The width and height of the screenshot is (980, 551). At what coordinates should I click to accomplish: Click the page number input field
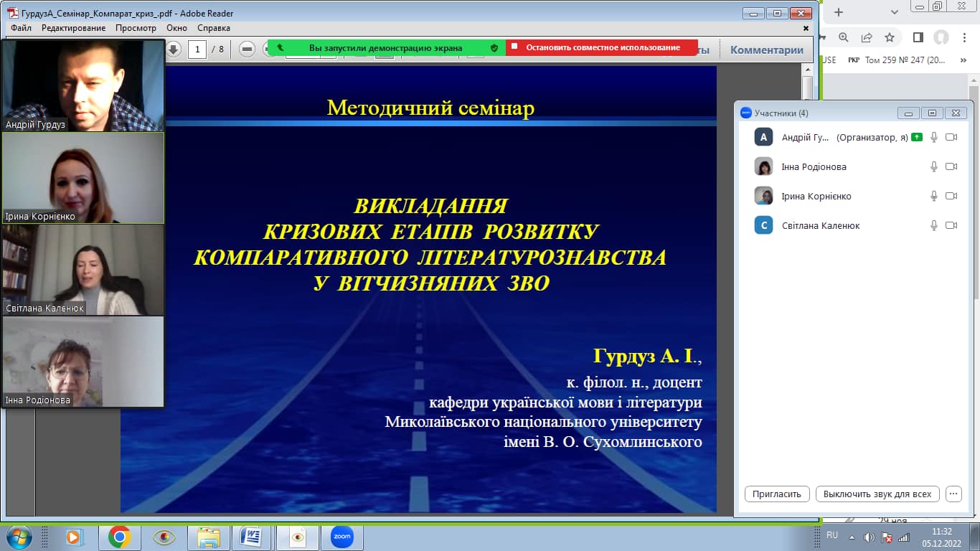point(197,50)
